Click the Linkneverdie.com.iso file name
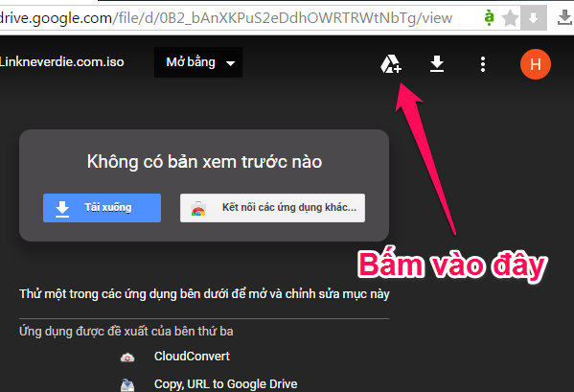The image size is (574, 392). click(x=62, y=62)
